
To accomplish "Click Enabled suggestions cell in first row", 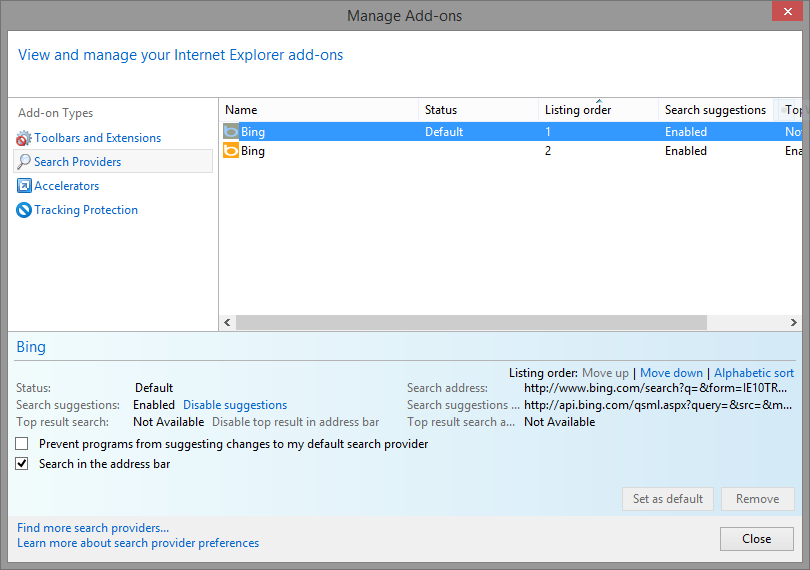I will (x=686, y=132).
